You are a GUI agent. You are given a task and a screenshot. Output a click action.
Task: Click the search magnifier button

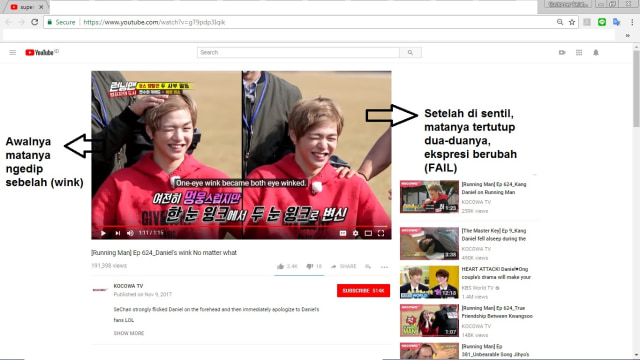410,52
